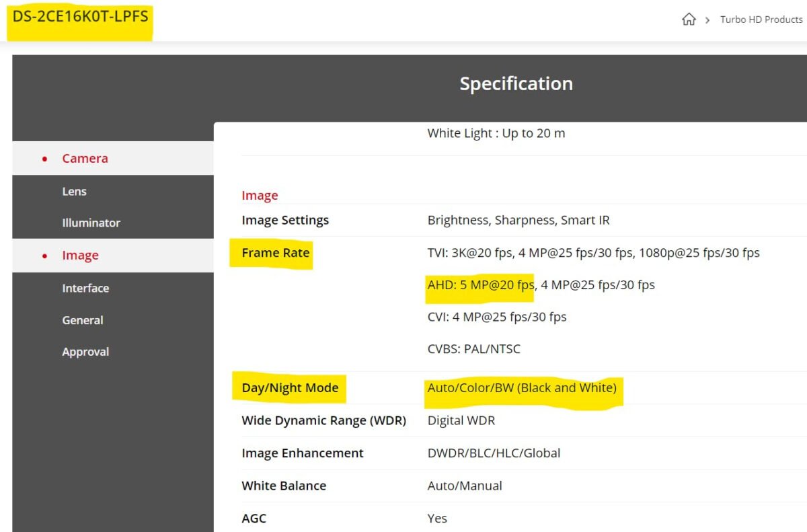
Task: Jump to the Interface section
Action: [85, 289]
